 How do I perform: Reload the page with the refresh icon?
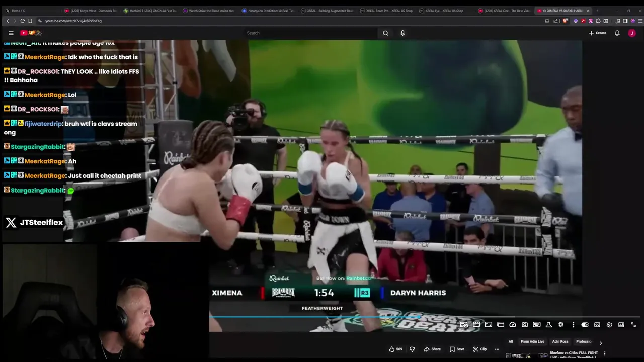click(22, 21)
